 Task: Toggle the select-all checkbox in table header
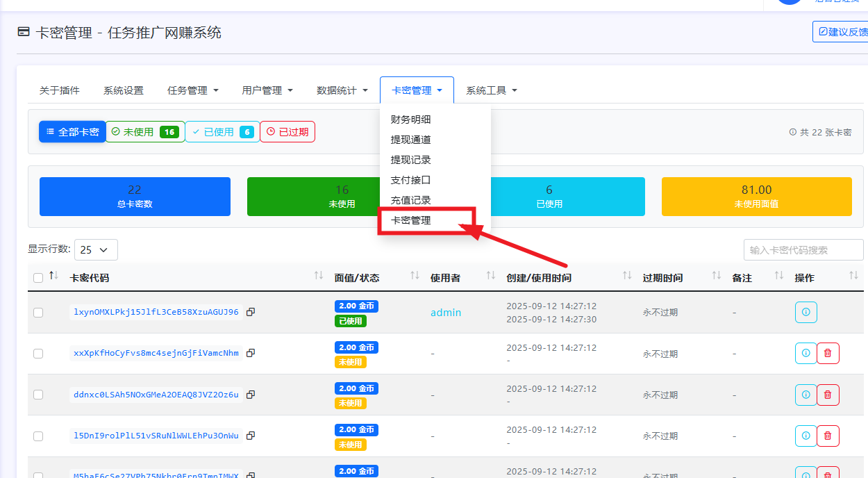37,277
